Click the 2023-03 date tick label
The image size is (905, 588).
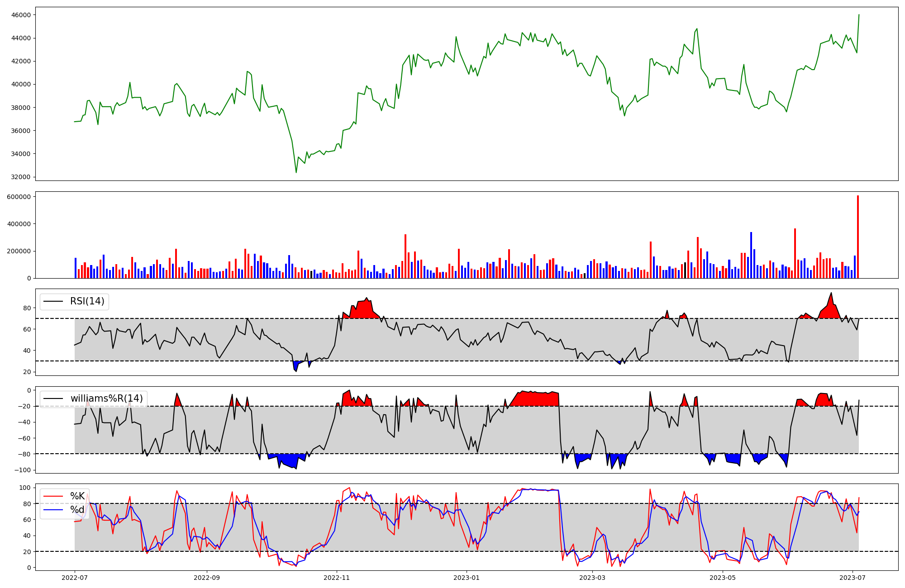point(592,578)
